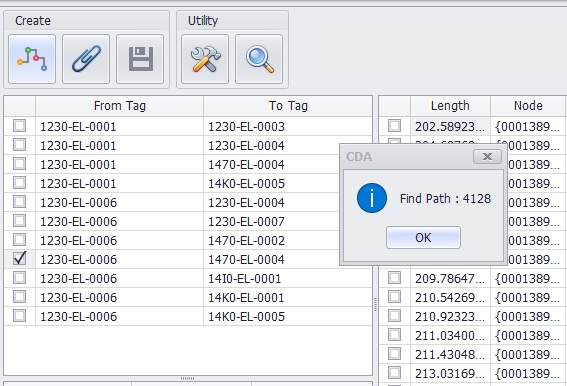
Task: Select length cell 213.03169
Action: [x=450, y=373]
